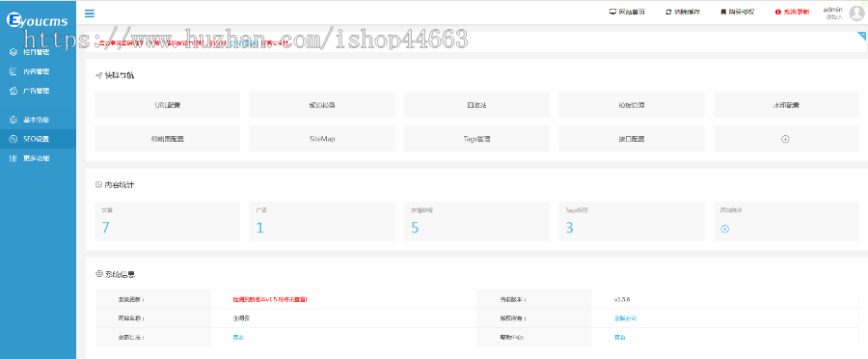This screenshot has height=359, width=868.
Task: Open the 缩略图配置 shortcut
Action: [168, 139]
